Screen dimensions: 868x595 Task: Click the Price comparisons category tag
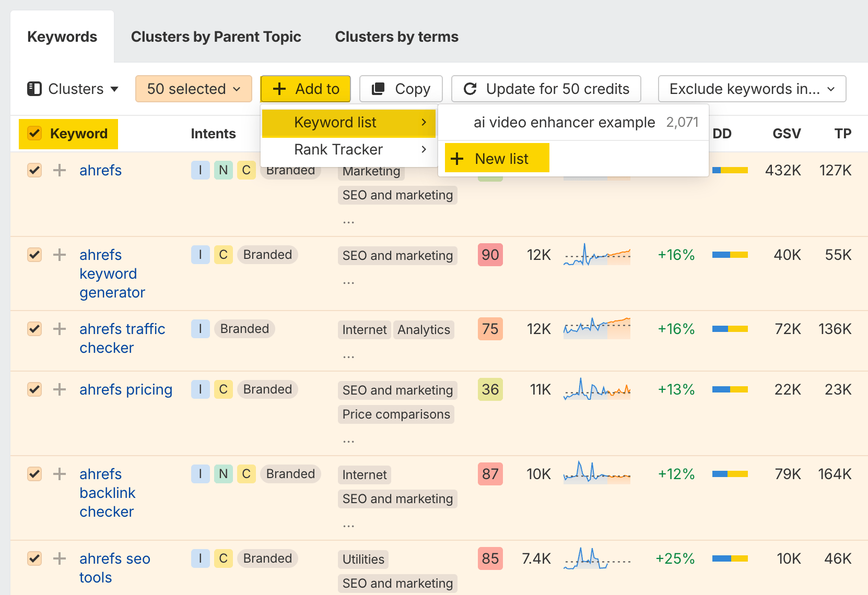[x=396, y=414]
